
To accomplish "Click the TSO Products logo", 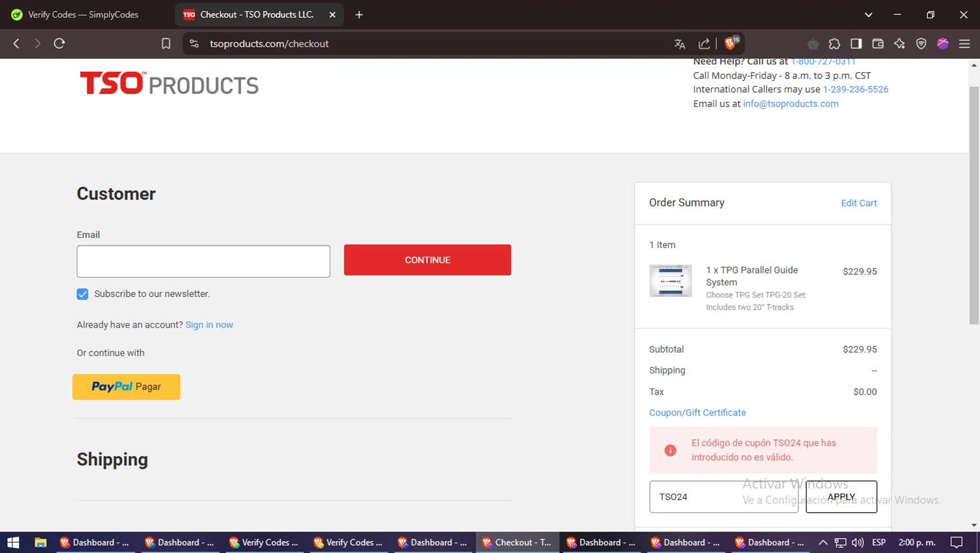I will (x=169, y=84).
